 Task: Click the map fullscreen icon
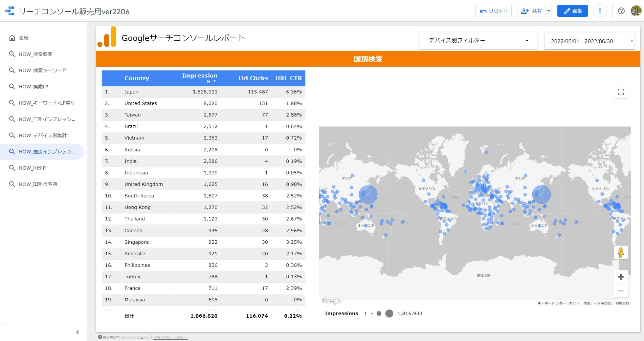[x=621, y=92]
